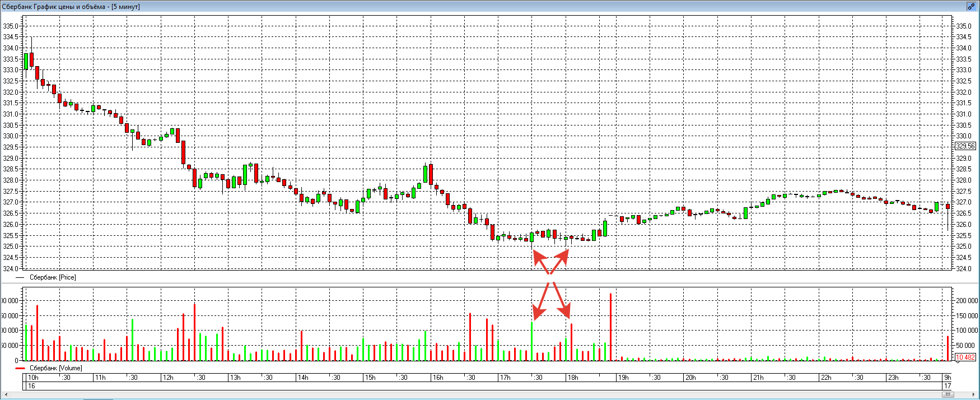Click date label 17 on time axis
The width and height of the screenshot is (980, 400).
pyautogui.click(x=948, y=386)
